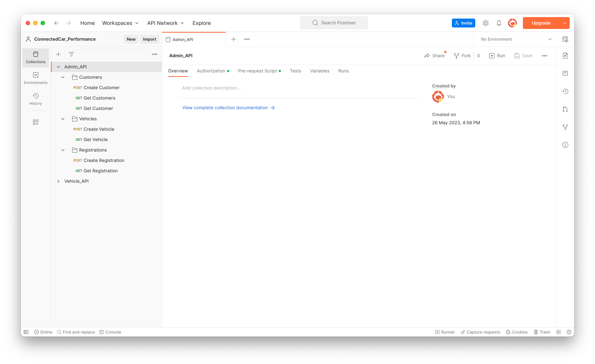The height and width of the screenshot is (364, 595).
Task: Open the collection info icon in the right sidebar
Action: [x=565, y=145]
